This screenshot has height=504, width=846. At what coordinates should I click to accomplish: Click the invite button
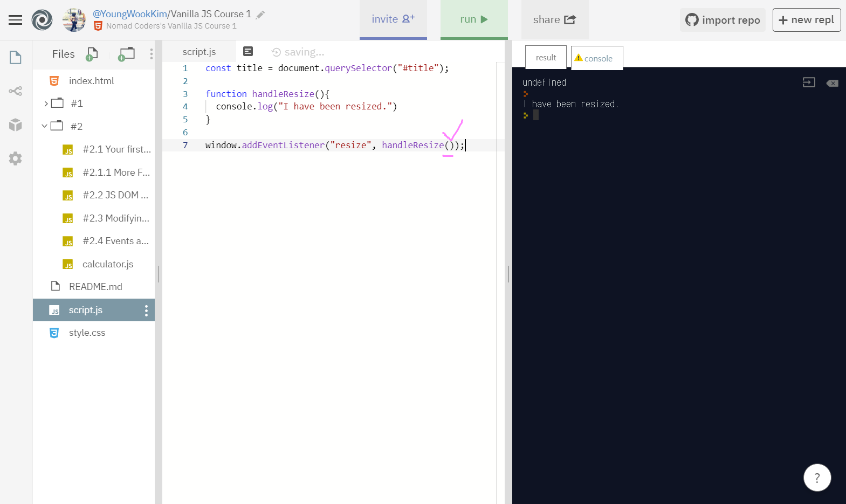[393, 19]
